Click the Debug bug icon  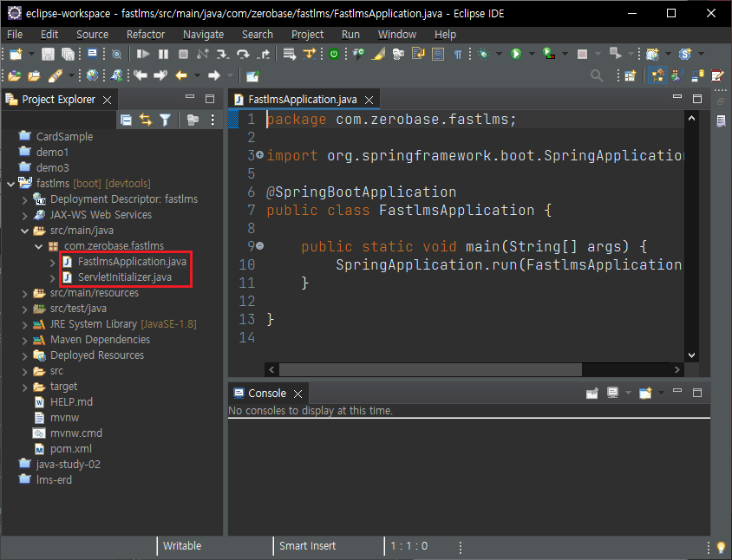[x=483, y=54]
